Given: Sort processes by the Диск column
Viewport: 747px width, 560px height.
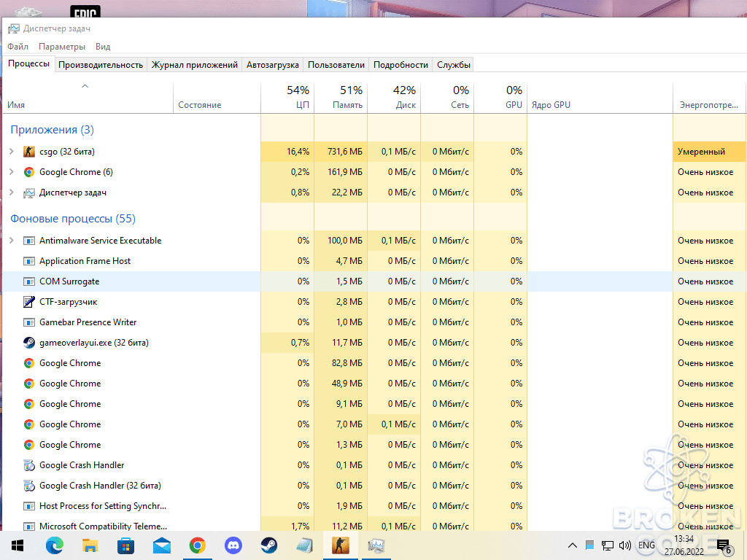Looking at the screenshot, I should 394,98.
